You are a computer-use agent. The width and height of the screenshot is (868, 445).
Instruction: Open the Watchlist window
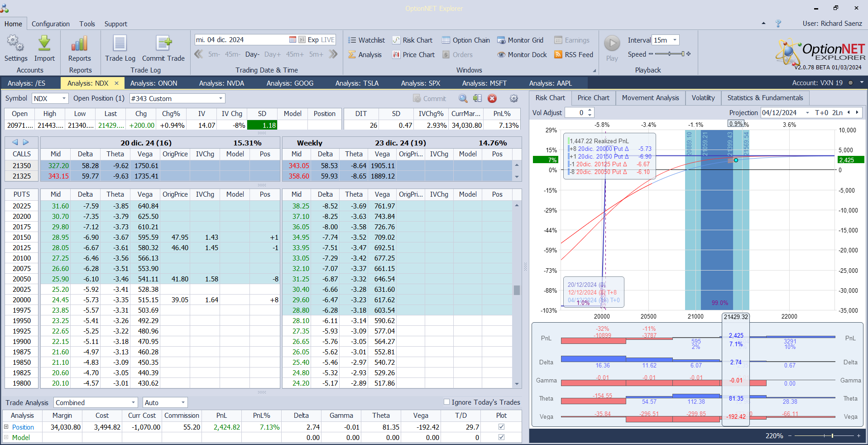coord(366,40)
